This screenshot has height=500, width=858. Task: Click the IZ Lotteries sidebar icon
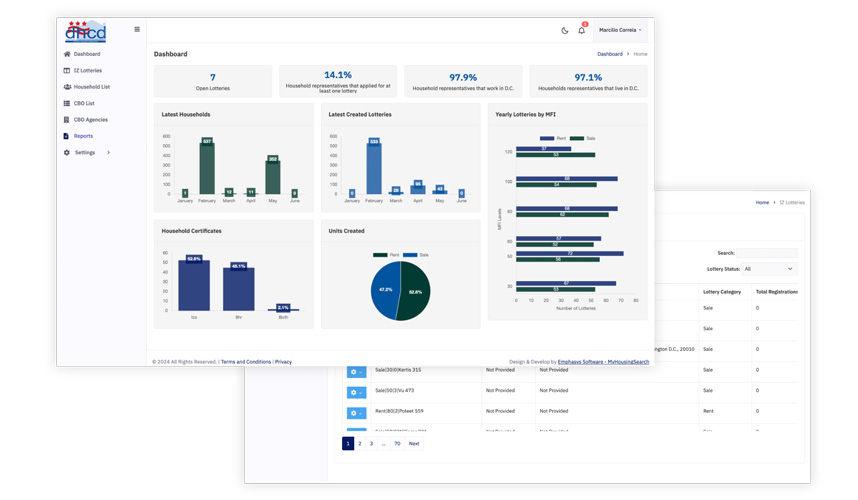coord(67,71)
